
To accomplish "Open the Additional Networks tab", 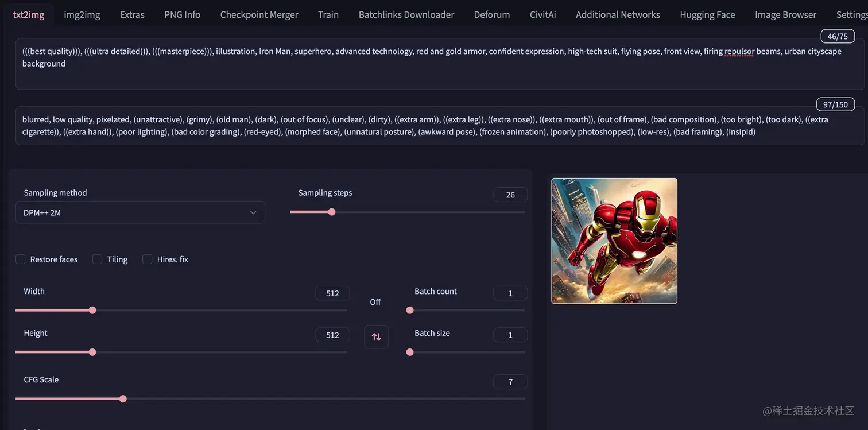I will coord(618,14).
